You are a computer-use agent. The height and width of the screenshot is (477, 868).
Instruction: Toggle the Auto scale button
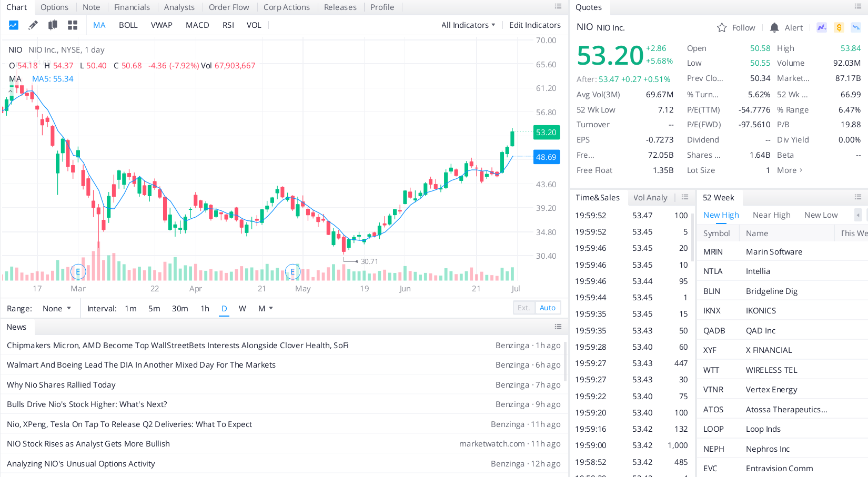(x=548, y=308)
